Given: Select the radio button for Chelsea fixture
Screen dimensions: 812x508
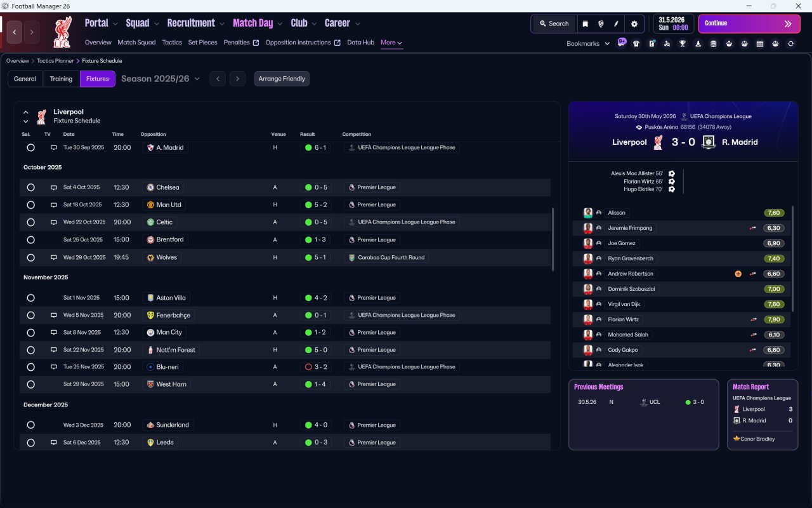Looking at the screenshot, I should [x=30, y=187].
